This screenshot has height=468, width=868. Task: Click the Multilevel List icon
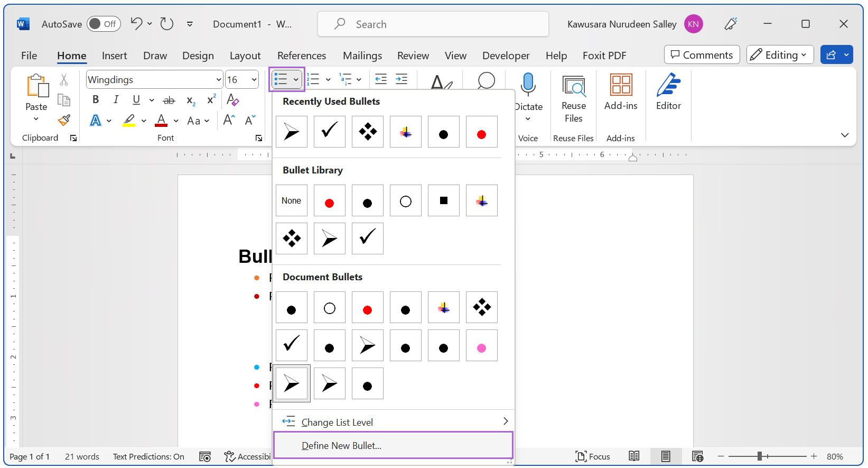coord(346,79)
